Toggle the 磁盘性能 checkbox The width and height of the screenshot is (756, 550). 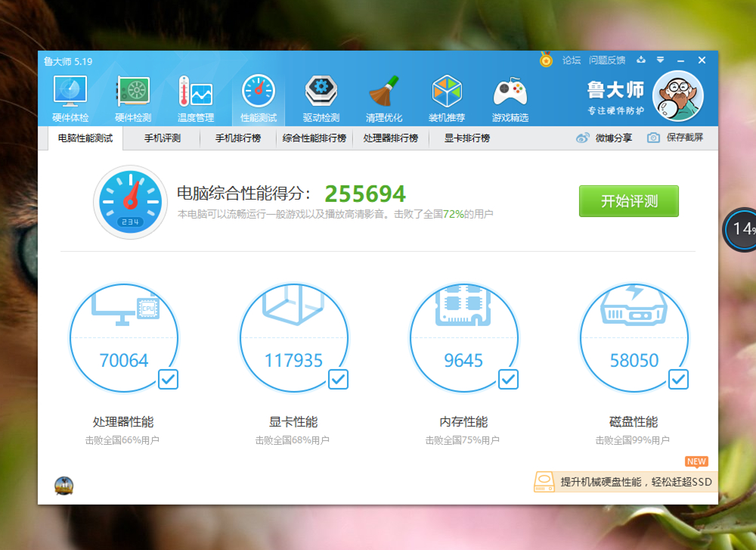coord(678,379)
